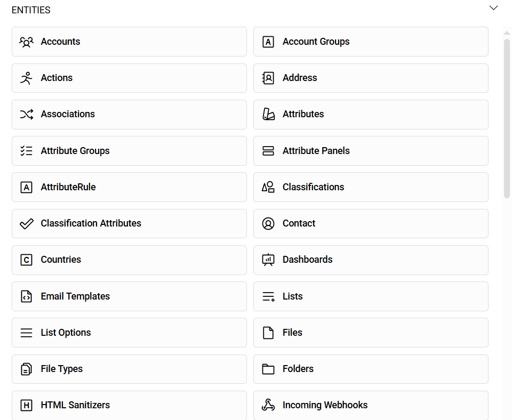Click the Attribute Groups checklist icon

27,151
